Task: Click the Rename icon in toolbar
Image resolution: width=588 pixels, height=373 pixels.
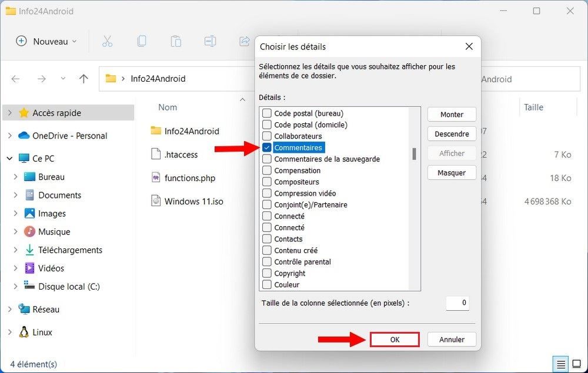Action: (210, 41)
